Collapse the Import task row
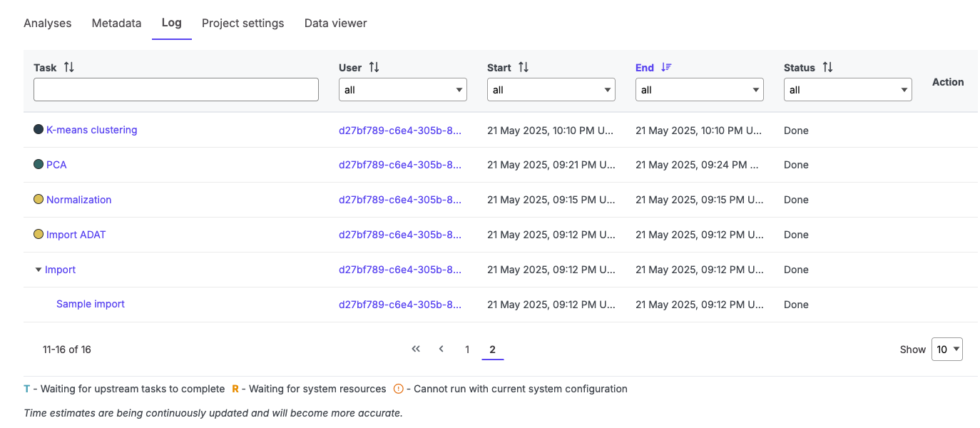This screenshot has width=980, height=428. [38, 270]
